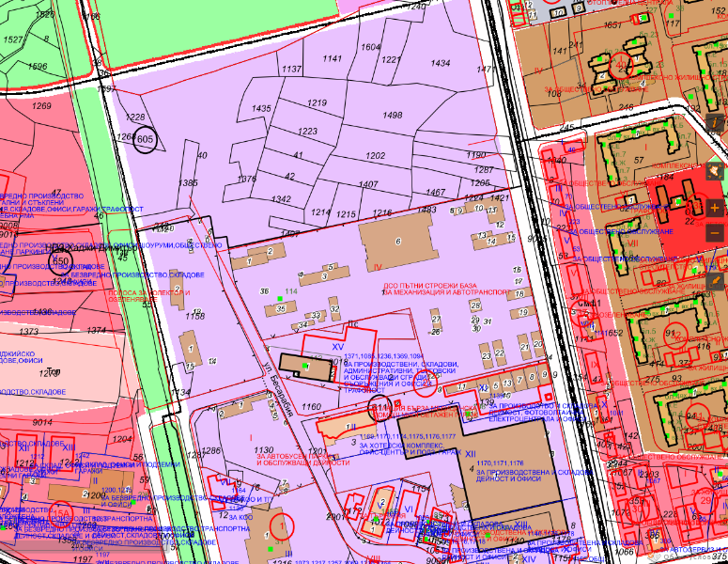This screenshot has width=728, height=564.
Task: Select the circled parcel 1605
Action: 144,138
